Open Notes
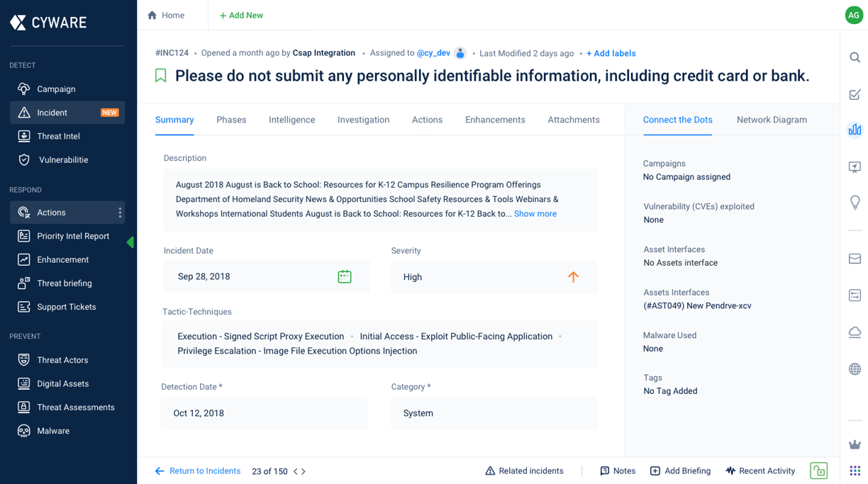 (x=618, y=471)
